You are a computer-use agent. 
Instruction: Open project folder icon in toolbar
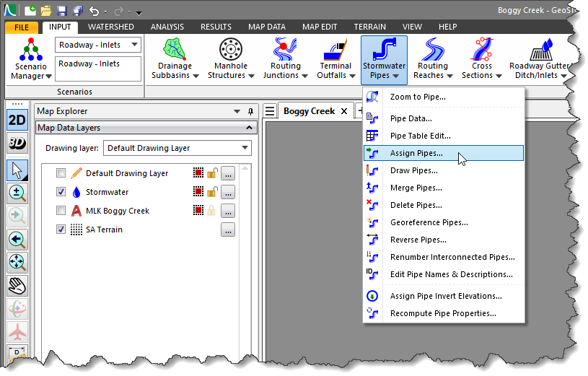[x=45, y=11]
